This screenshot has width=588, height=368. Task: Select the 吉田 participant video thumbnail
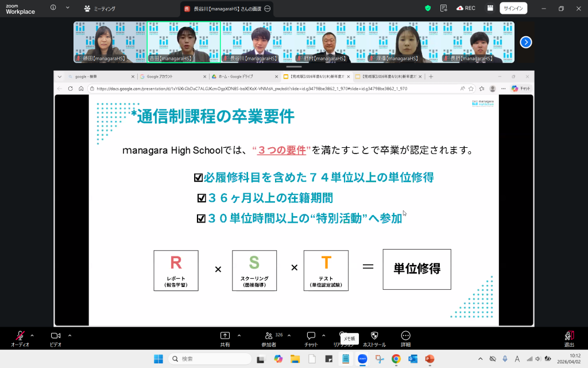(x=184, y=42)
